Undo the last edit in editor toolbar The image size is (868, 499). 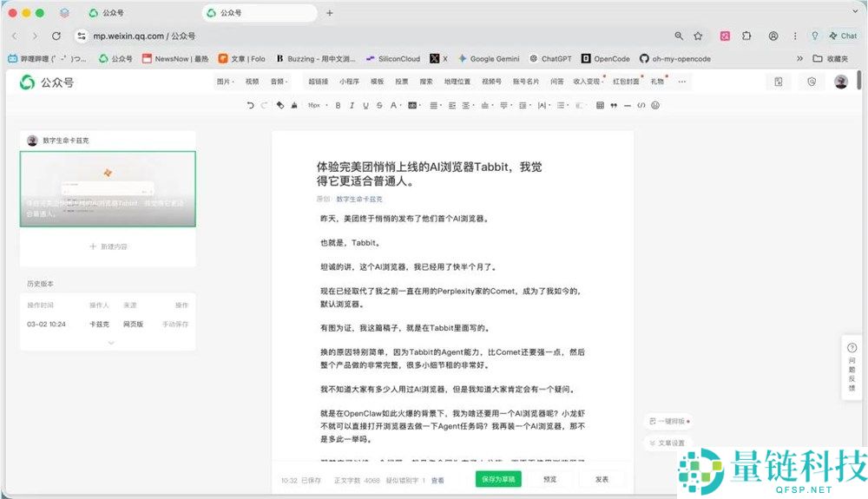tap(250, 105)
